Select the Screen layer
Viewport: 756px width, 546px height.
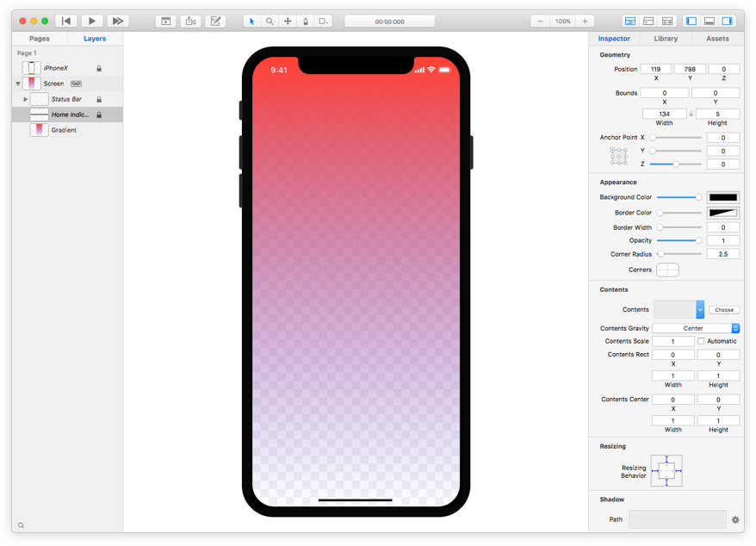(67, 84)
